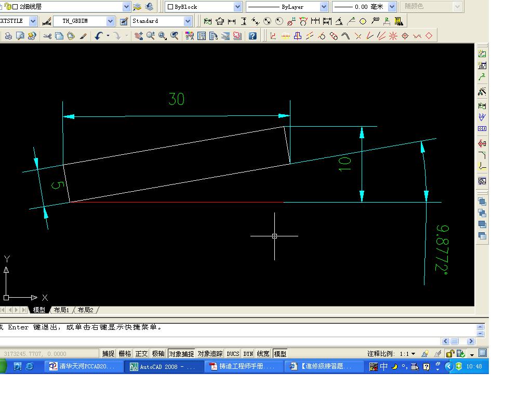Open the Help question mark icon

coord(252,36)
